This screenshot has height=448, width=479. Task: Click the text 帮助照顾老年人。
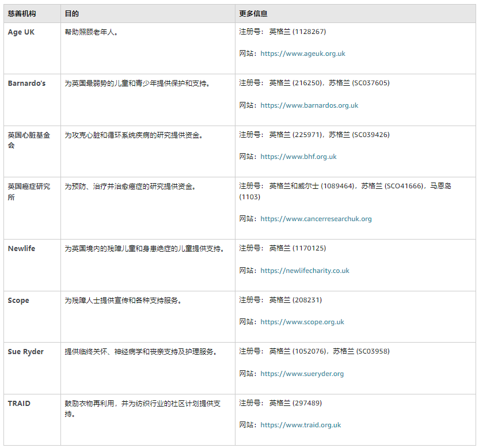click(x=92, y=32)
